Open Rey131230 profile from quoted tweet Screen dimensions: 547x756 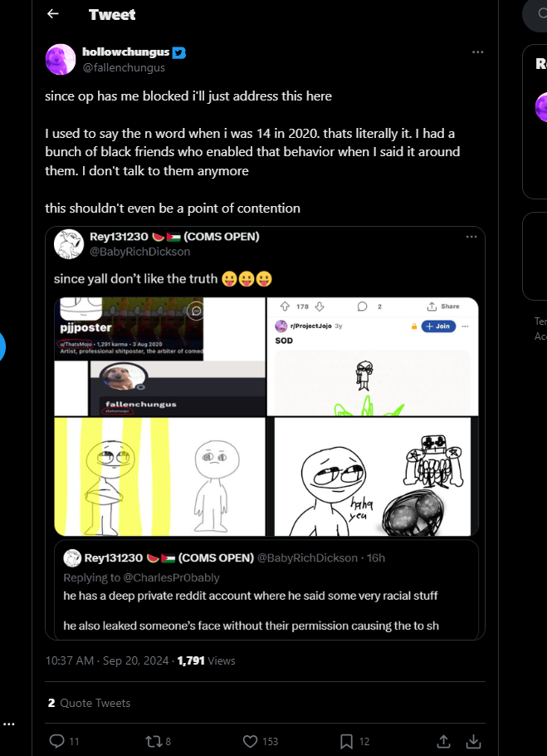(119, 237)
